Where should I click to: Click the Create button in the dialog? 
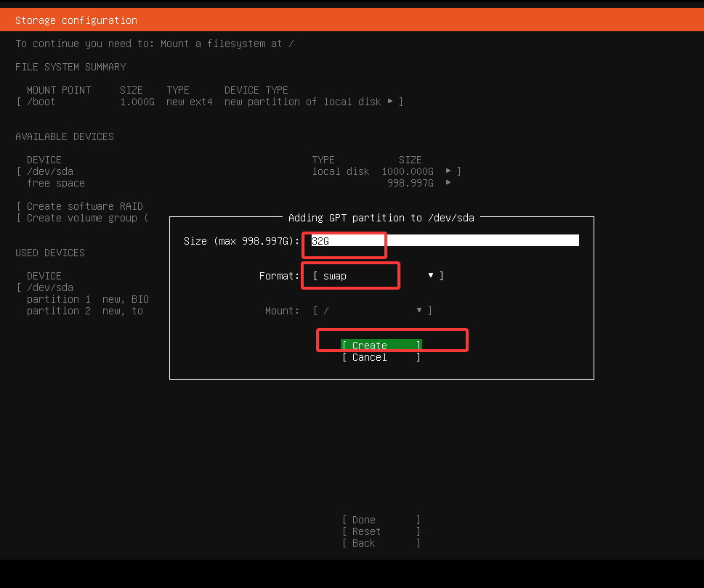[381, 346]
